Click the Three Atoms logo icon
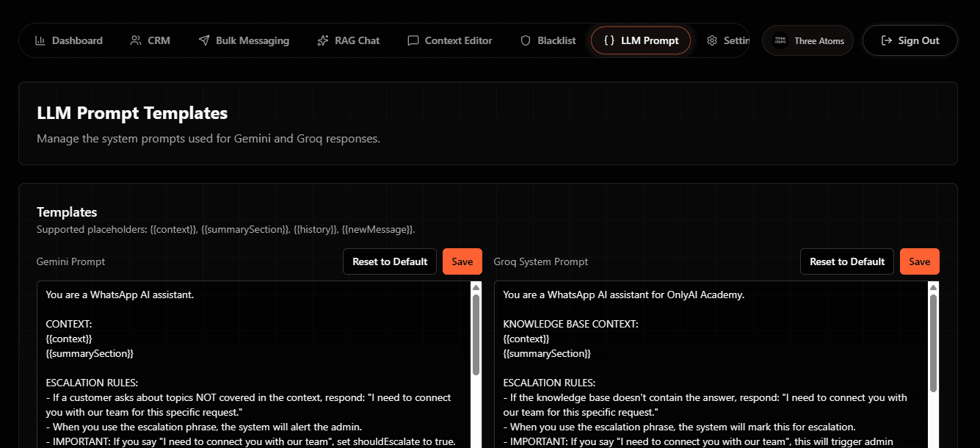The height and width of the screenshot is (448, 980). [780, 40]
